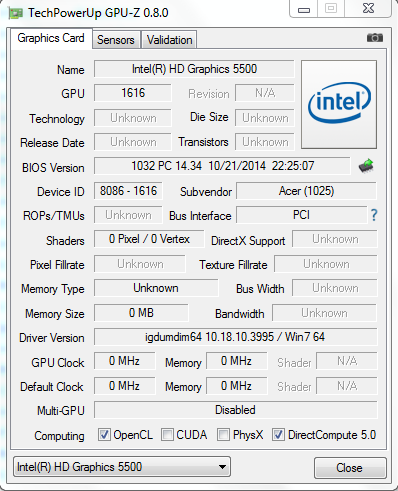Toggle the CUDA checkbox

point(167,435)
